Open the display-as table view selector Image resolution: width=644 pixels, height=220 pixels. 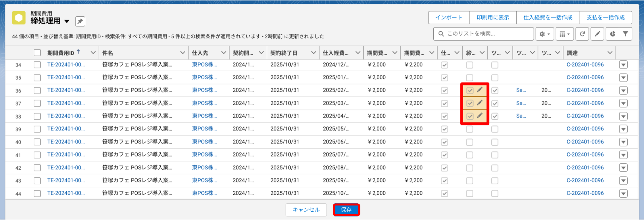tap(565, 34)
